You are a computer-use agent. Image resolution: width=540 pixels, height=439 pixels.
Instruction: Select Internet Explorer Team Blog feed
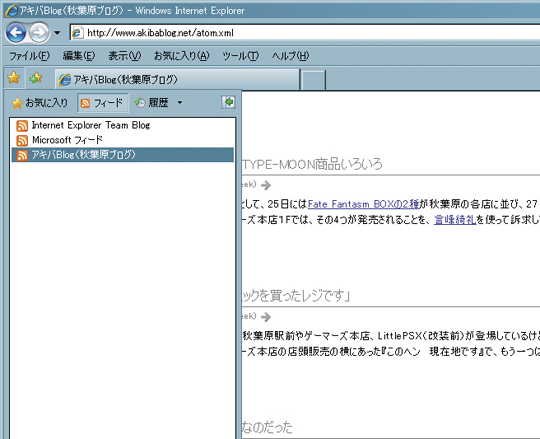point(123,126)
